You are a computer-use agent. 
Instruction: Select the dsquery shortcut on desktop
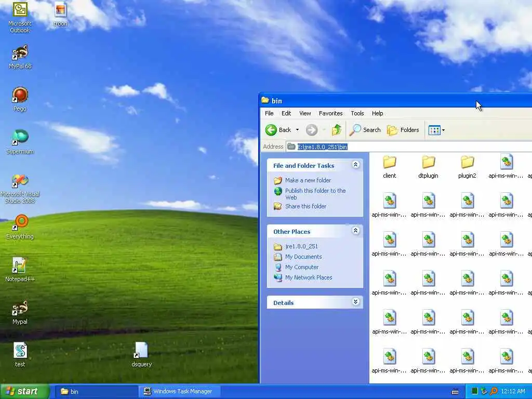tap(141, 354)
